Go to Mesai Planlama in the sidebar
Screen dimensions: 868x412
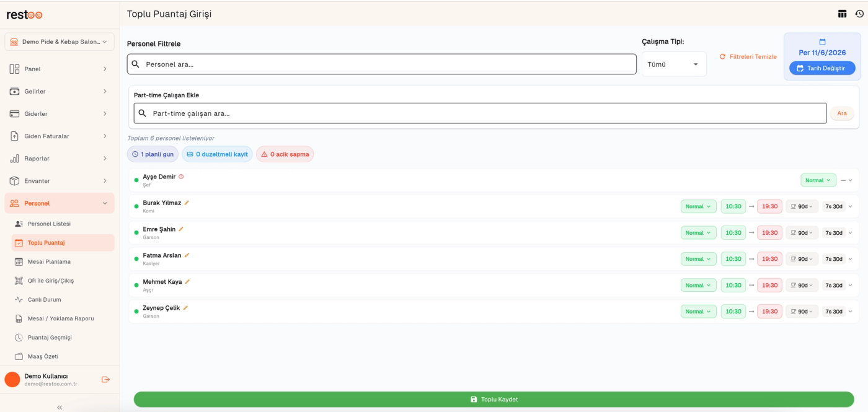pos(63,261)
